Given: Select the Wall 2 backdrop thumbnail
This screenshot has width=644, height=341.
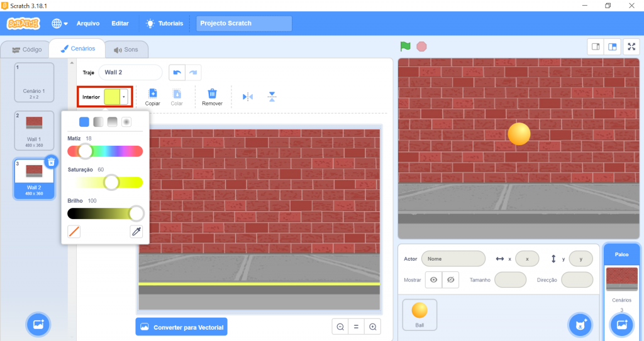Looking at the screenshot, I should (34, 179).
